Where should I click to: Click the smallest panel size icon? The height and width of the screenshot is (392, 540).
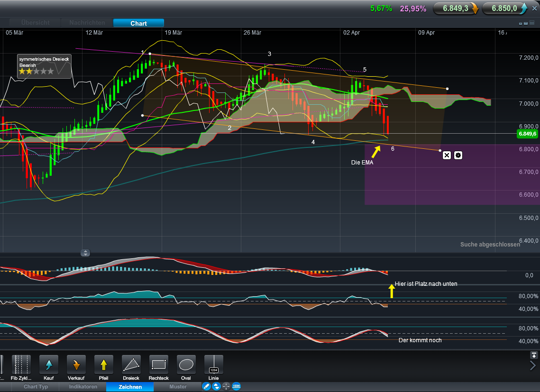[521, 23]
